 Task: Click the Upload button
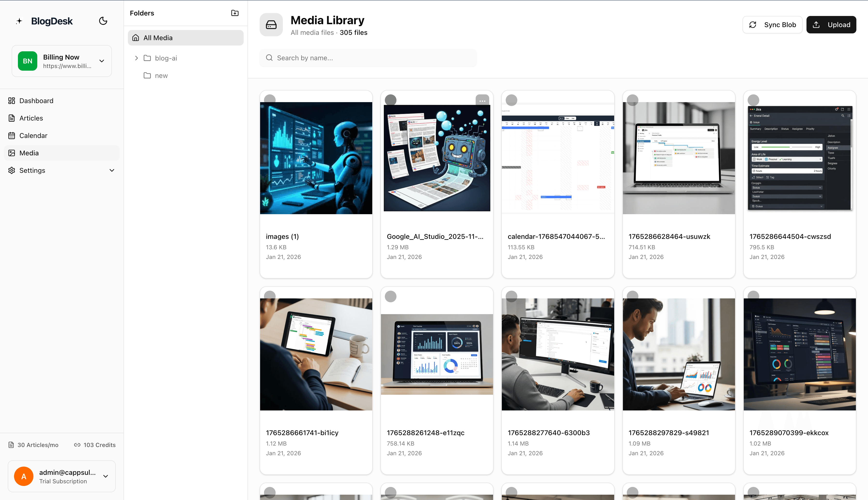(831, 24)
